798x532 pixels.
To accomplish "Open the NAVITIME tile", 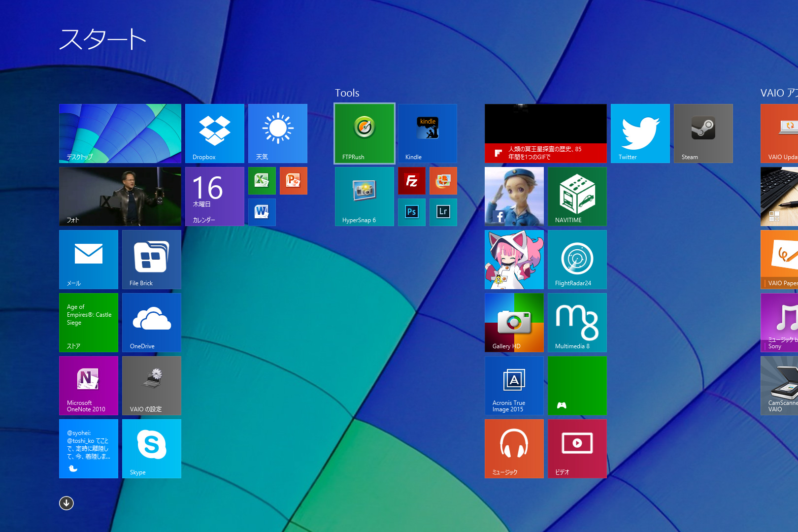I will (x=577, y=196).
